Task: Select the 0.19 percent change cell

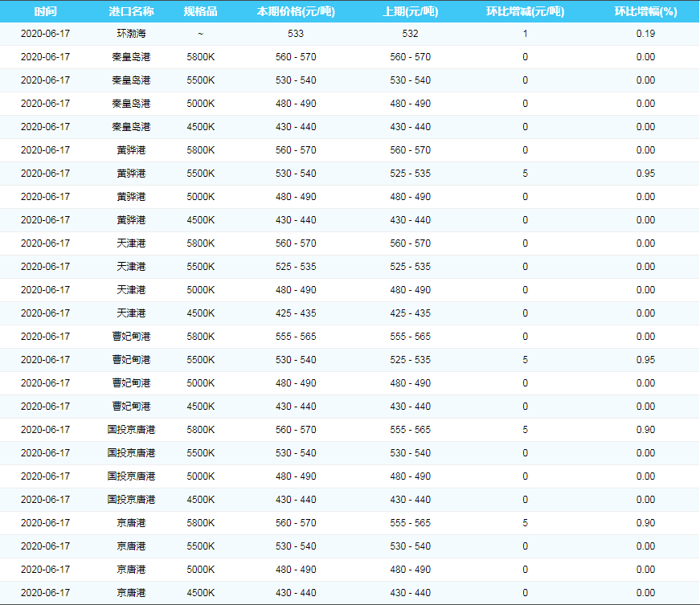Action: (x=645, y=34)
